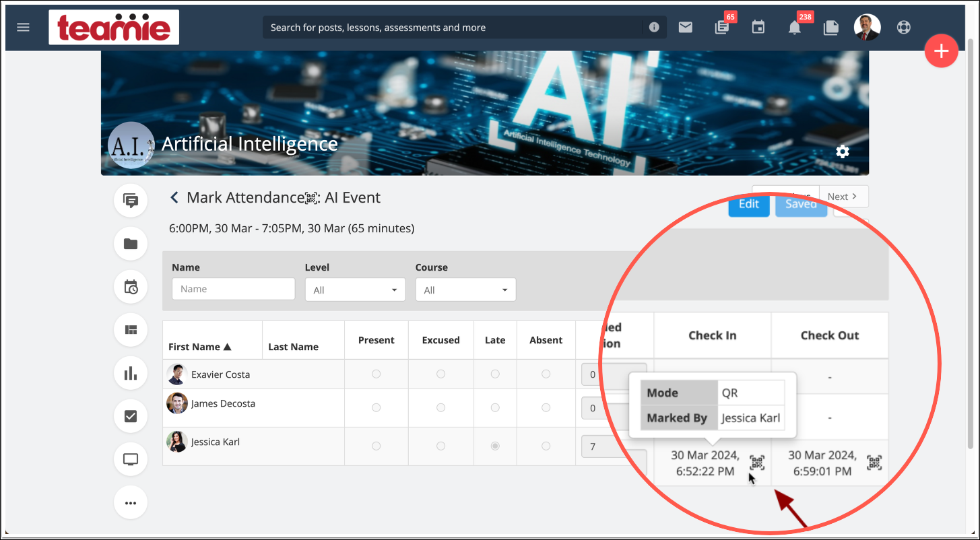Select Present for Exavier Costa
This screenshot has height=540, width=980.
pos(376,374)
